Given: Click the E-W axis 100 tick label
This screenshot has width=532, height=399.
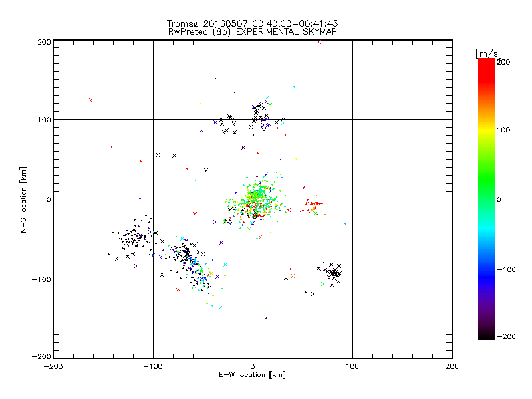Looking at the screenshot, I should (352, 366).
